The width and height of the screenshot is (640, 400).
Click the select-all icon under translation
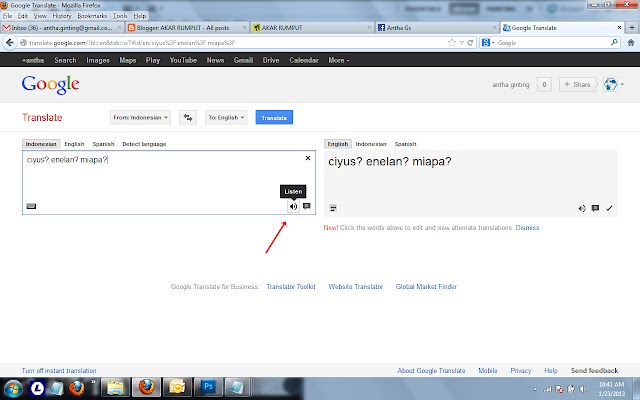(333, 209)
